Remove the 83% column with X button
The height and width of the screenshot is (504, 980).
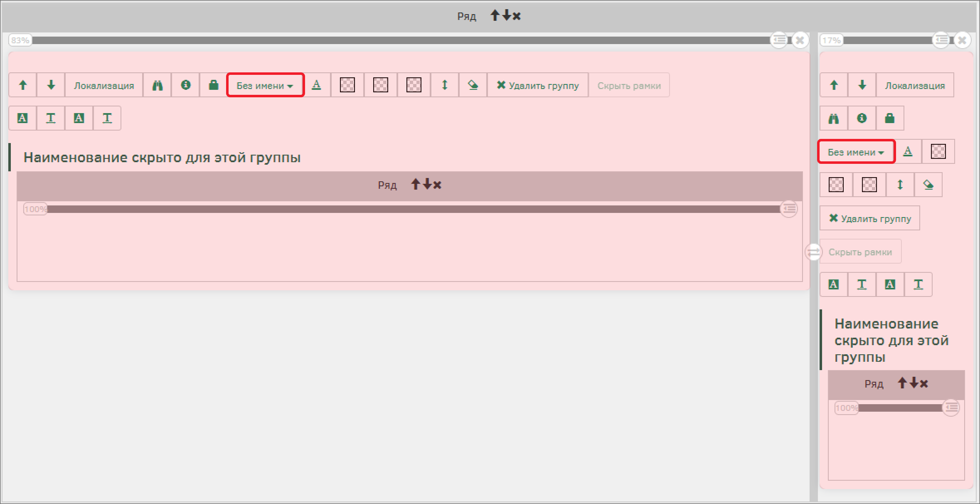(800, 40)
